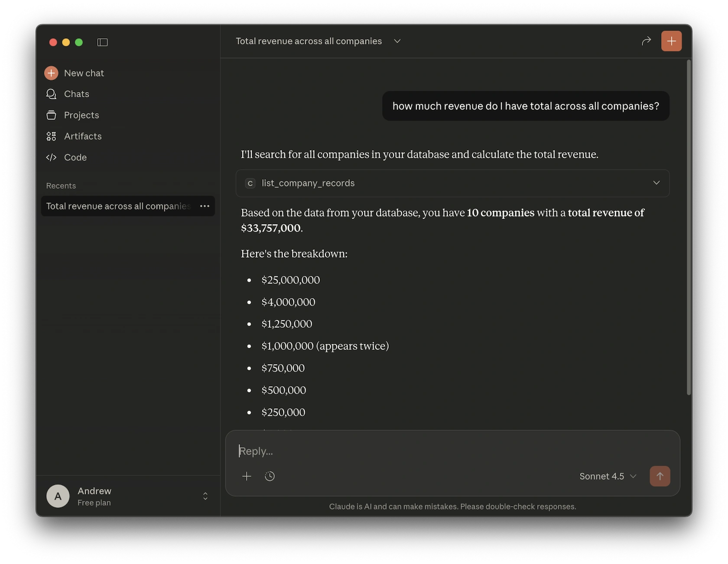Click the Reply input field
This screenshot has height=564, width=728.
pos(452,451)
